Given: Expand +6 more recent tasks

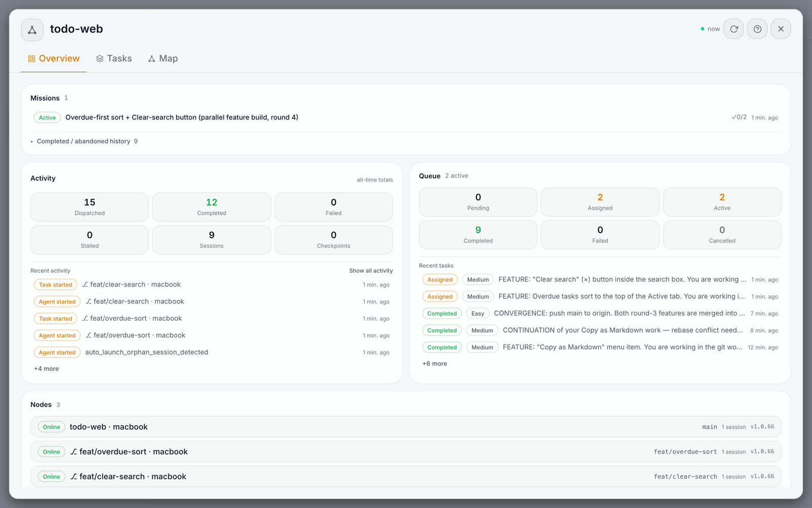Looking at the screenshot, I should [x=435, y=364].
